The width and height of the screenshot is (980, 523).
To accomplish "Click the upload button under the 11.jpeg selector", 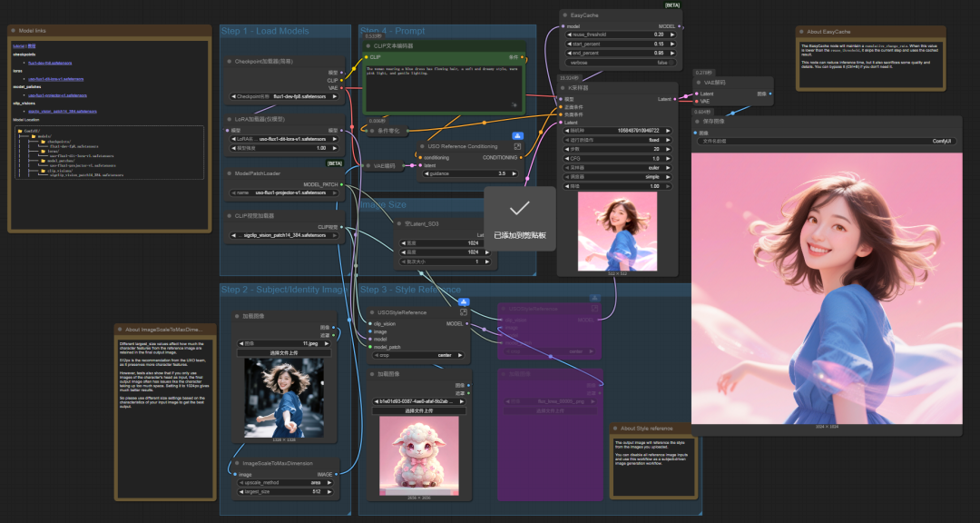I will (284, 353).
